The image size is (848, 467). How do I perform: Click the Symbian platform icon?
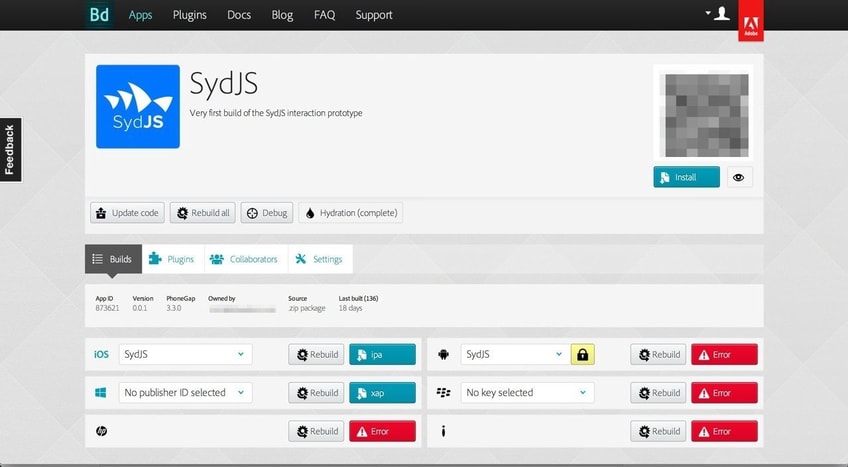[443, 431]
